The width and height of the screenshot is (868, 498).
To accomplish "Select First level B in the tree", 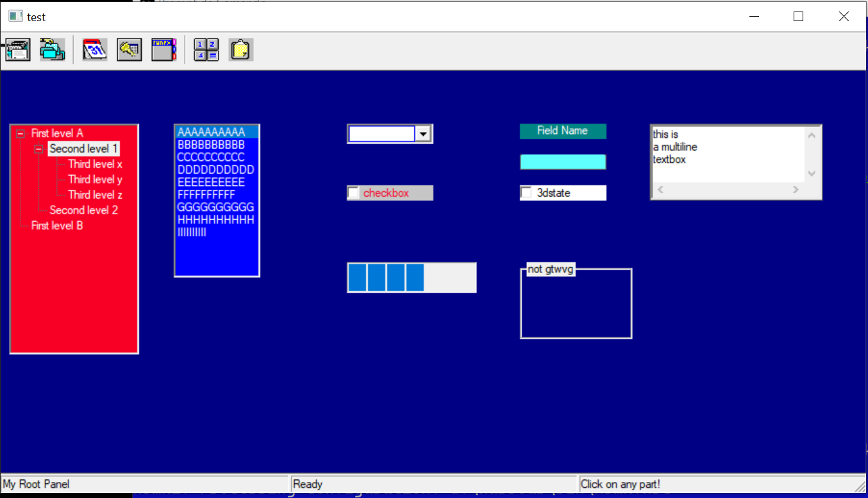I will click(57, 226).
